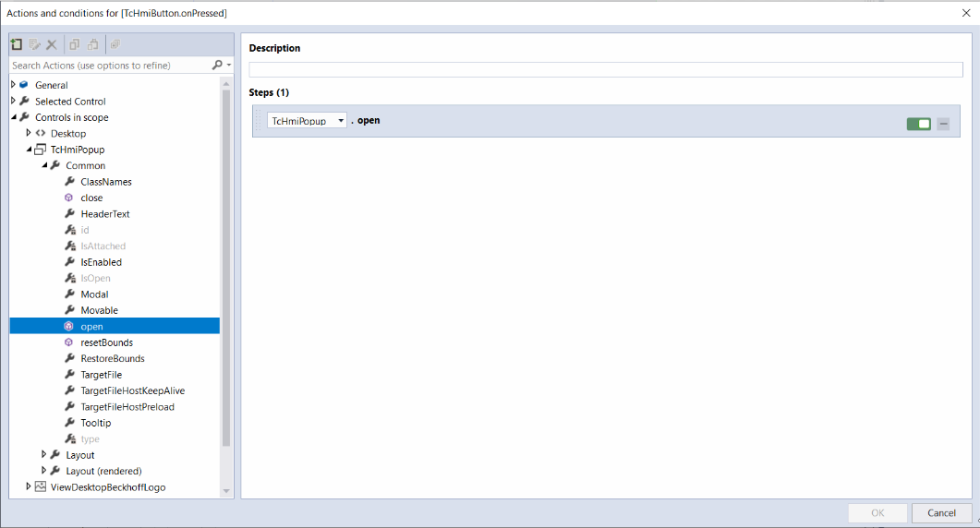Viewport: 980px width, 528px height.
Task: Click the blue General category icon
Action: (24, 84)
